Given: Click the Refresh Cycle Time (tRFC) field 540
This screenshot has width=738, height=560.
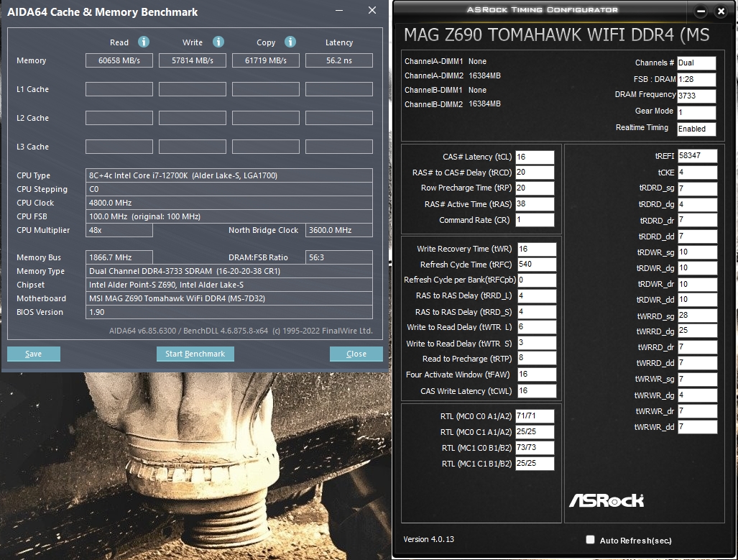Looking at the screenshot, I should 537,265.
